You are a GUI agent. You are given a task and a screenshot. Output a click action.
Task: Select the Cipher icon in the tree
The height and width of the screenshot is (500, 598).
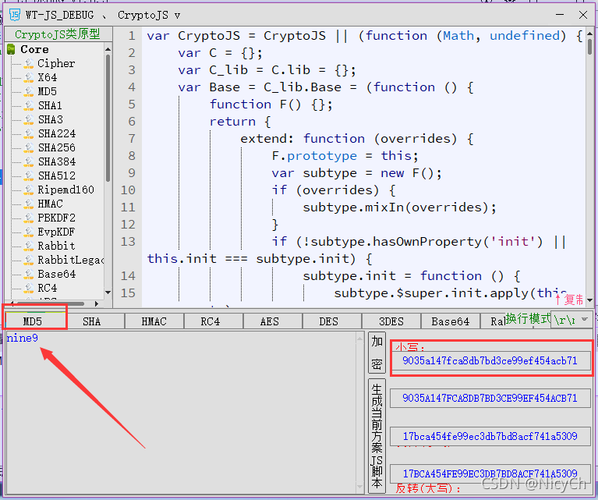pos(29,64)
